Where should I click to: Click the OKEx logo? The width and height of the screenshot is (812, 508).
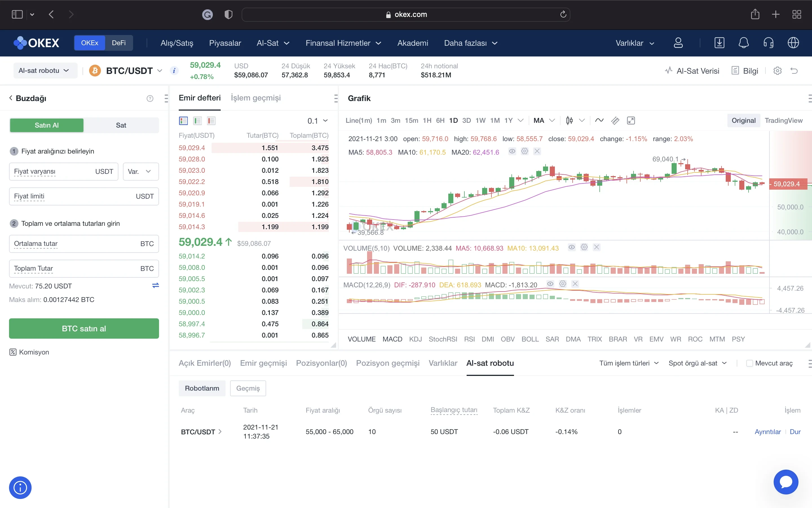point(36,43)
